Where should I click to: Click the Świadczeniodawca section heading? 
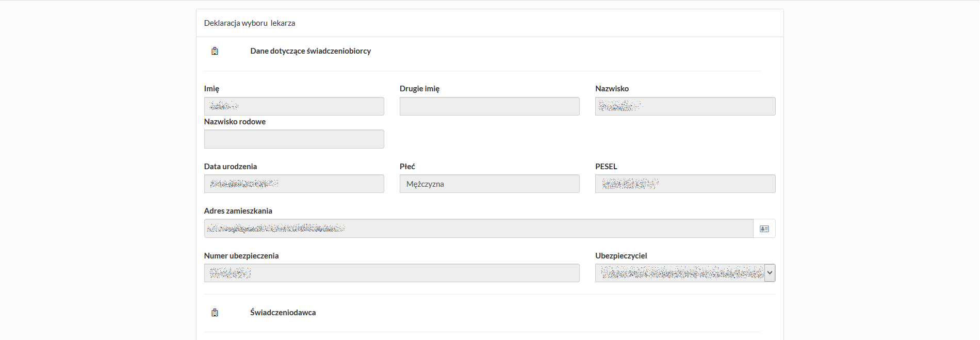click(283, 313)
